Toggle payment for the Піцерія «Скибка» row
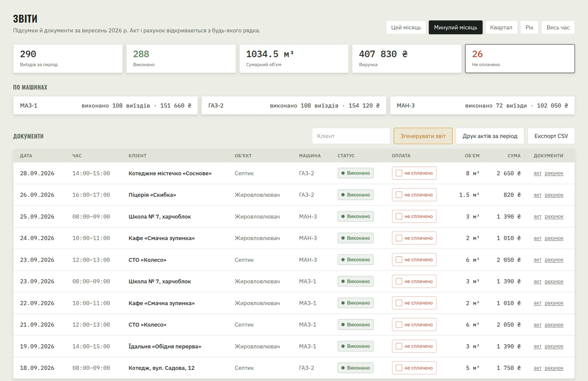 [414, 195]
